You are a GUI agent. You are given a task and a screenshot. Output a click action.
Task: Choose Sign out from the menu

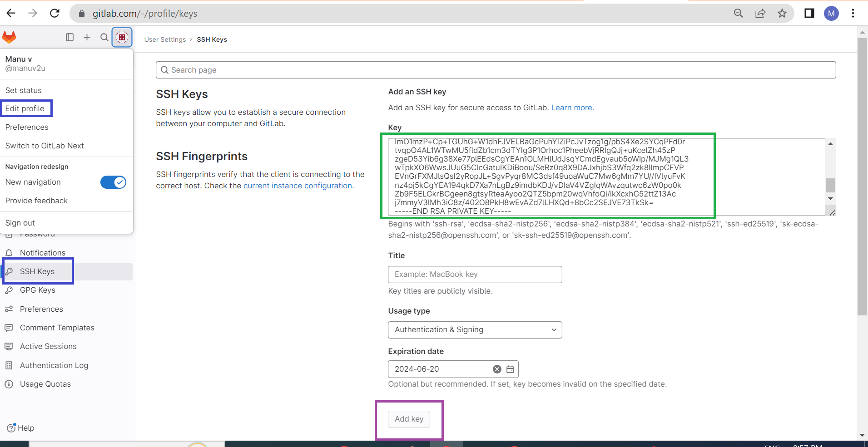(20, 223)
